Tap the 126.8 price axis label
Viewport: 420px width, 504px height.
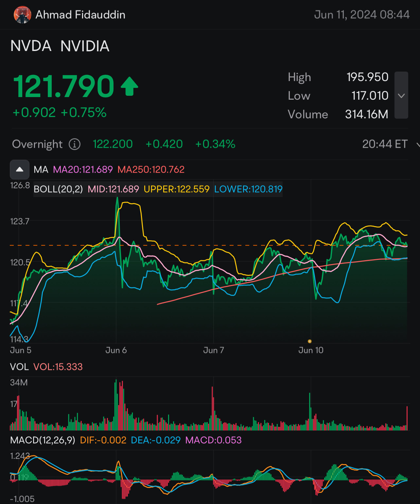pos(20,185)
